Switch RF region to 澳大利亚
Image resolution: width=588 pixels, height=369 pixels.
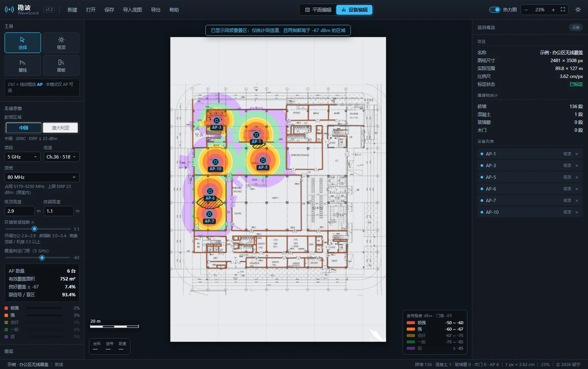click(x=60, y=128)
